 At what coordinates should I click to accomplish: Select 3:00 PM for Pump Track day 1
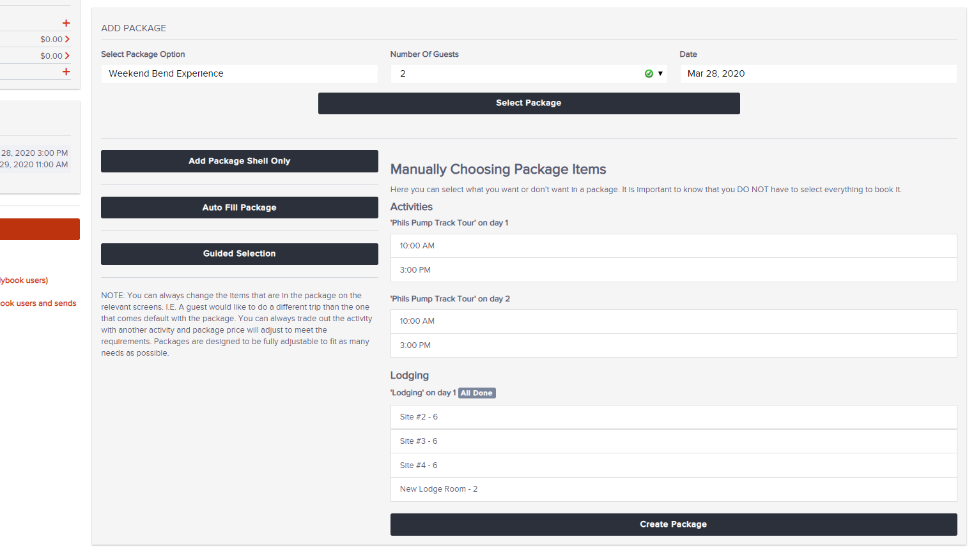point(674,270)
